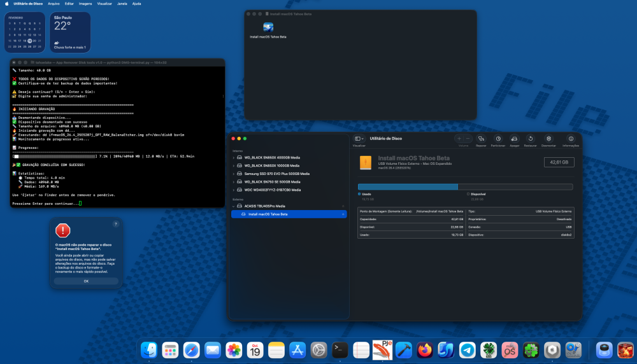Click the disk8s2 device value
This screenshot has width=637, height=364.
pyautogui.click(x=566, y=235)
